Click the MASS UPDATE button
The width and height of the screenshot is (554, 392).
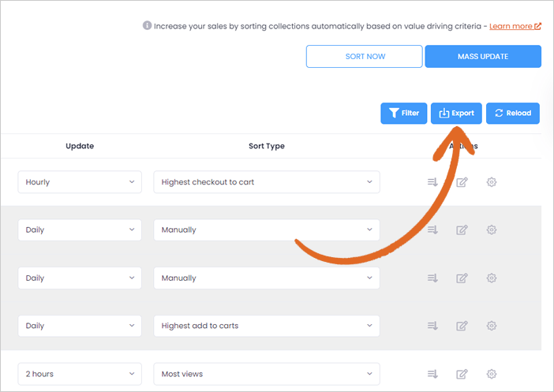483,57
